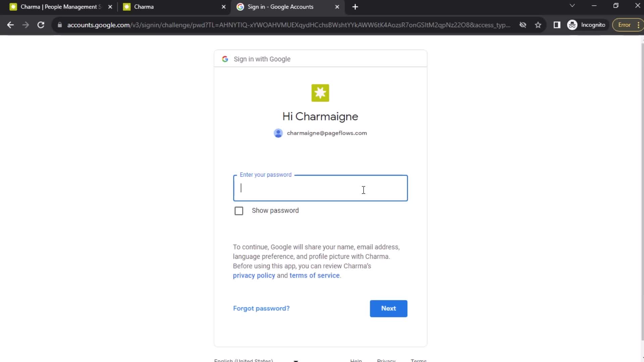Image resolution: width=644 pixels, height=362 pixels.
Task: Click the third-party cookies blocked eye icon
Action: (x=523, y=25)
